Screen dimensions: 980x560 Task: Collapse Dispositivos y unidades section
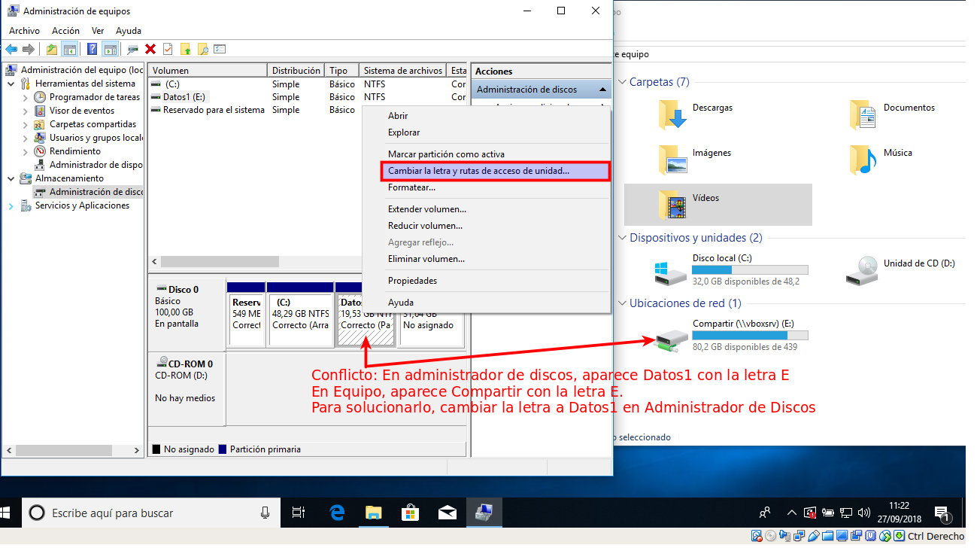coord(622,238)
